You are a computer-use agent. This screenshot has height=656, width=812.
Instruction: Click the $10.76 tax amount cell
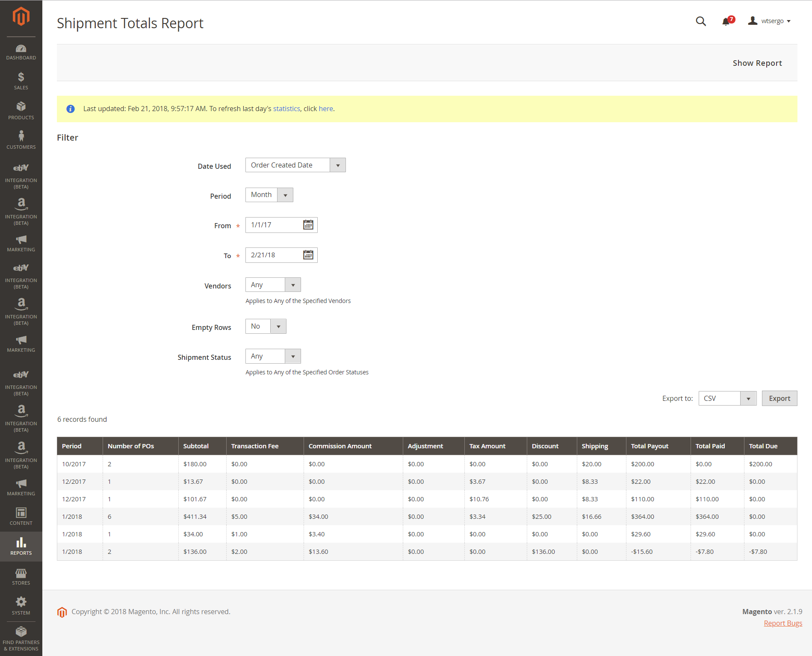coord(496,499)
